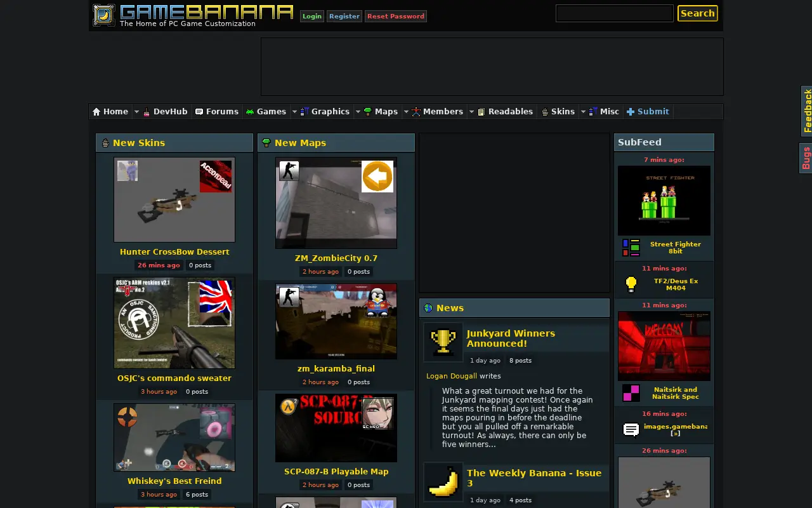This screenshot has height=508, width=812.
Task: Expand the dropdown arrow after Home
Action: [x=136, y=112]
